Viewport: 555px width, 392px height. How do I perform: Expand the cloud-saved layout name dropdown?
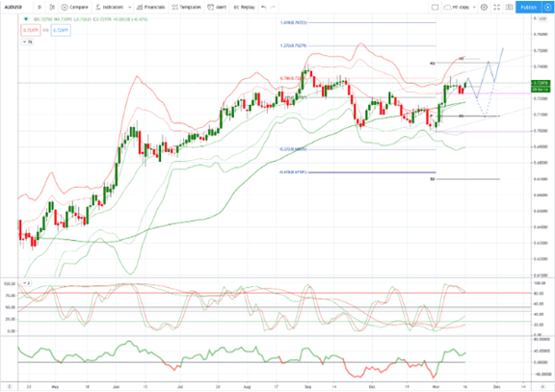[474, 7]
